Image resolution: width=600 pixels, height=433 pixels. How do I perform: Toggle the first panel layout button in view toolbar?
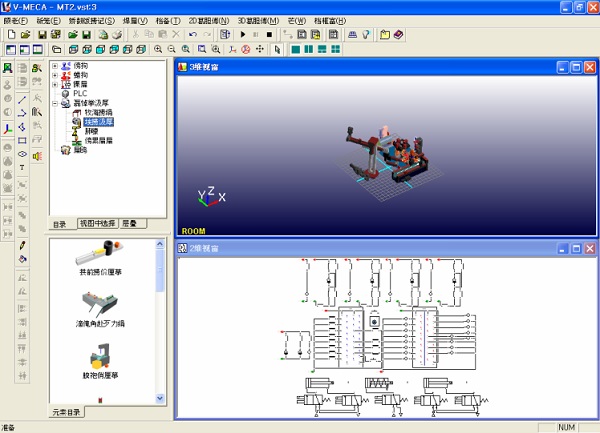[x=11, y=49]
